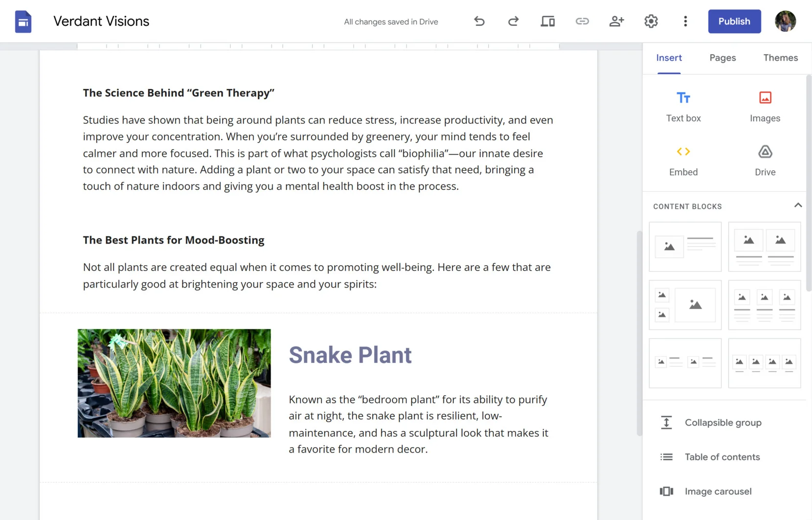Open sharing via the add-person icon
Viewport: 812px width, 520px height.
coord(616,21)
